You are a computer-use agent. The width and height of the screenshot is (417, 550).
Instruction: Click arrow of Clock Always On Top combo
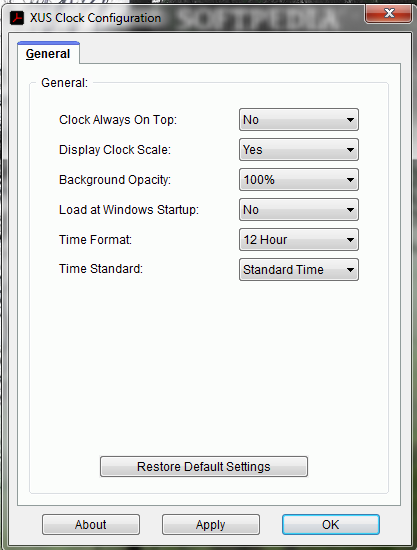pyautogui.click(x=350, y=120)
